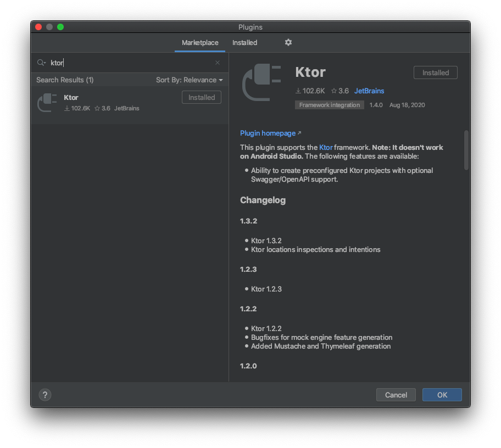Screen dimensions: 501x448
Task: Click the Aug 18, 2020 release date
Action: pos(407,105)
